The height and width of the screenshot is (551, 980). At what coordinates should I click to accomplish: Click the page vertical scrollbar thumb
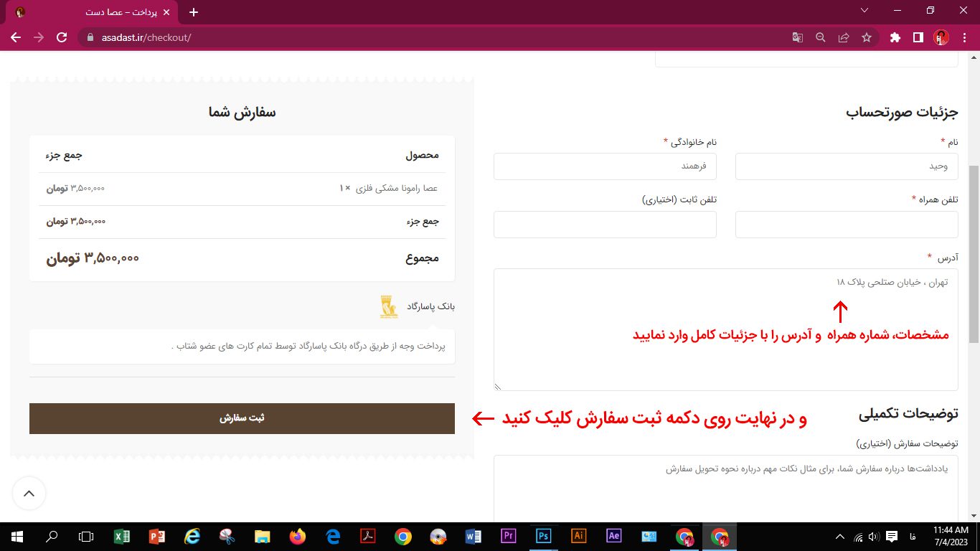974,237
